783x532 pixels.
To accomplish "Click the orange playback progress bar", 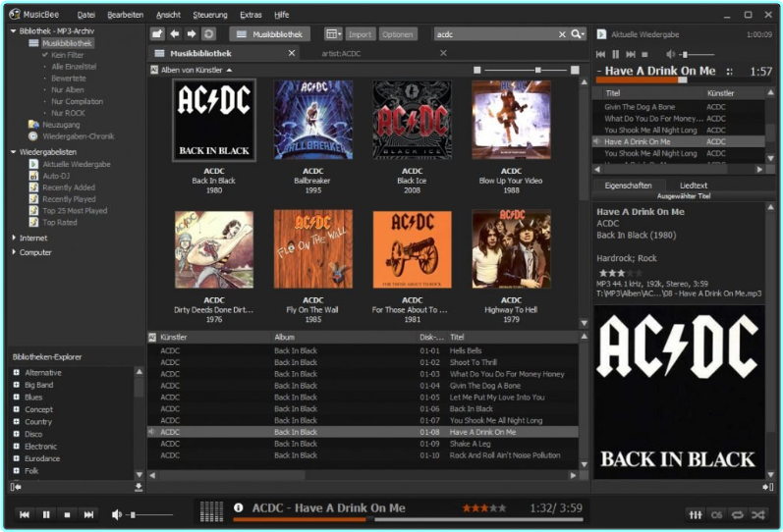I will (295, 519).
